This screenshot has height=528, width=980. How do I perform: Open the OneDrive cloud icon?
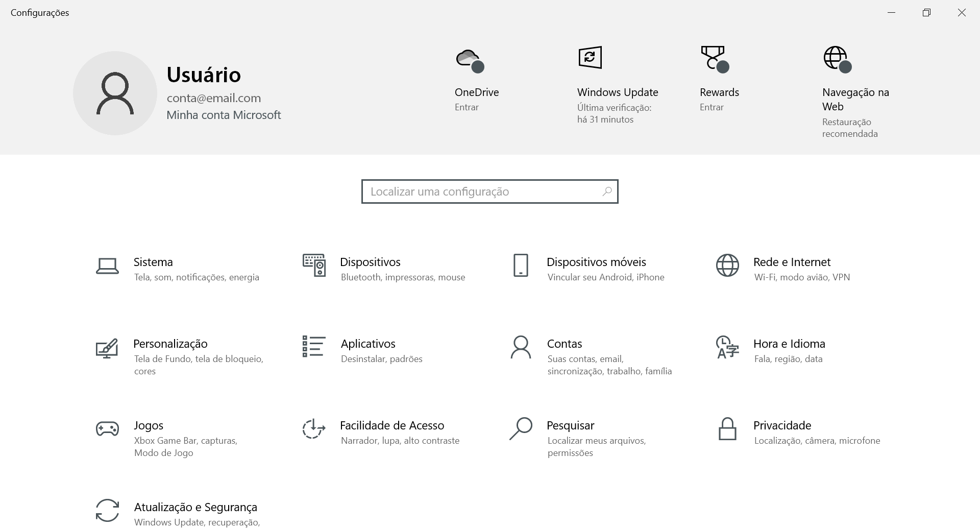point(470,60)
